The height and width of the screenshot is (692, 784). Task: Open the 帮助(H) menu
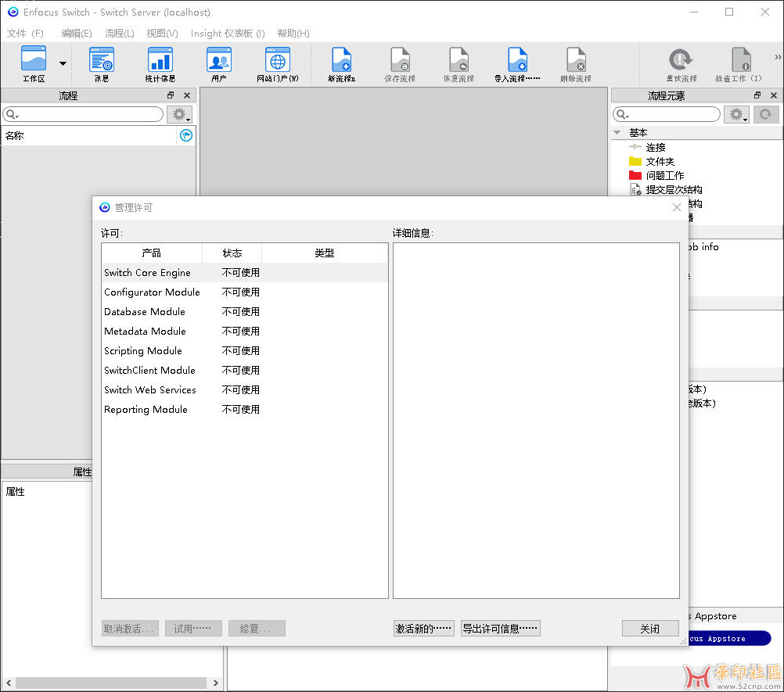pos(293,34)
